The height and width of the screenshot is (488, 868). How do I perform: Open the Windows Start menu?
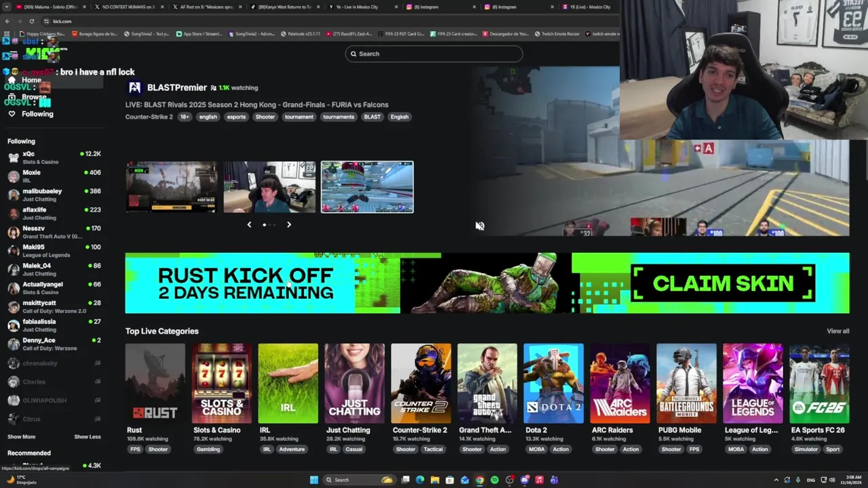click(314, 480)
